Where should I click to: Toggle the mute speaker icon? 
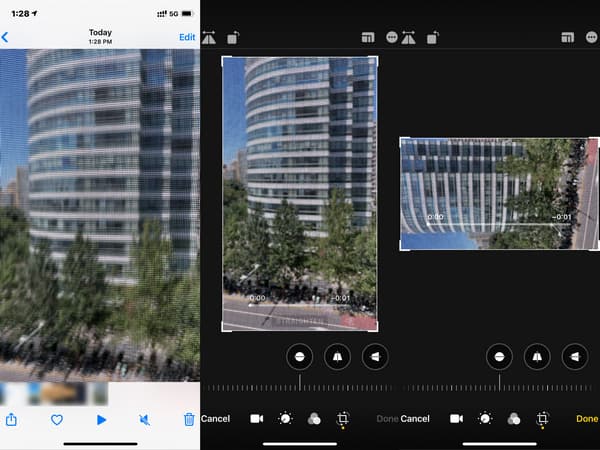click(145, 420)
